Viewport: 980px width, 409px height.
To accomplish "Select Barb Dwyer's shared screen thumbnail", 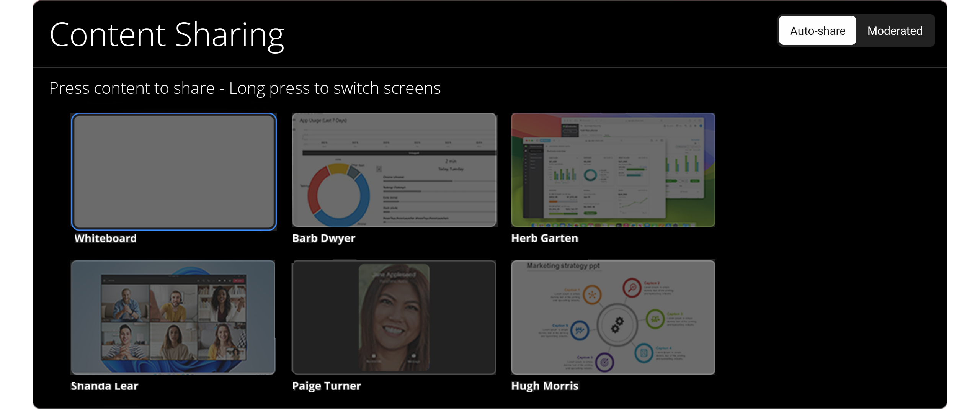I will (394, 170).
